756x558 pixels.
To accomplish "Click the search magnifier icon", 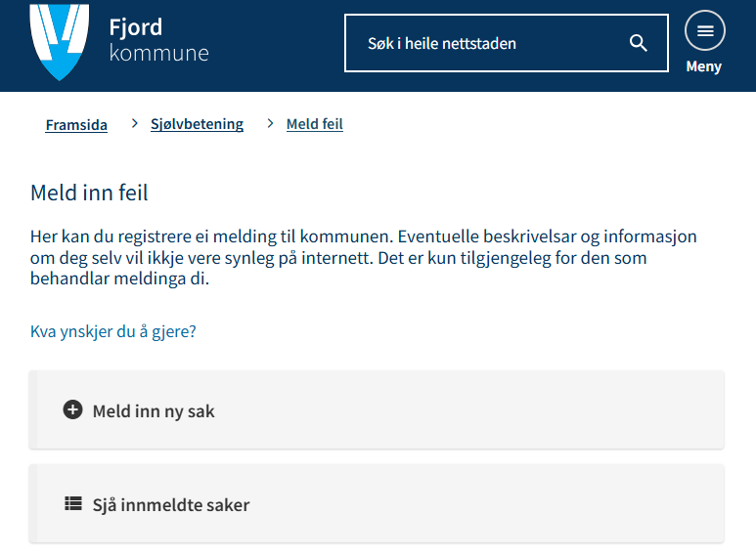I will tap(639, 43).
